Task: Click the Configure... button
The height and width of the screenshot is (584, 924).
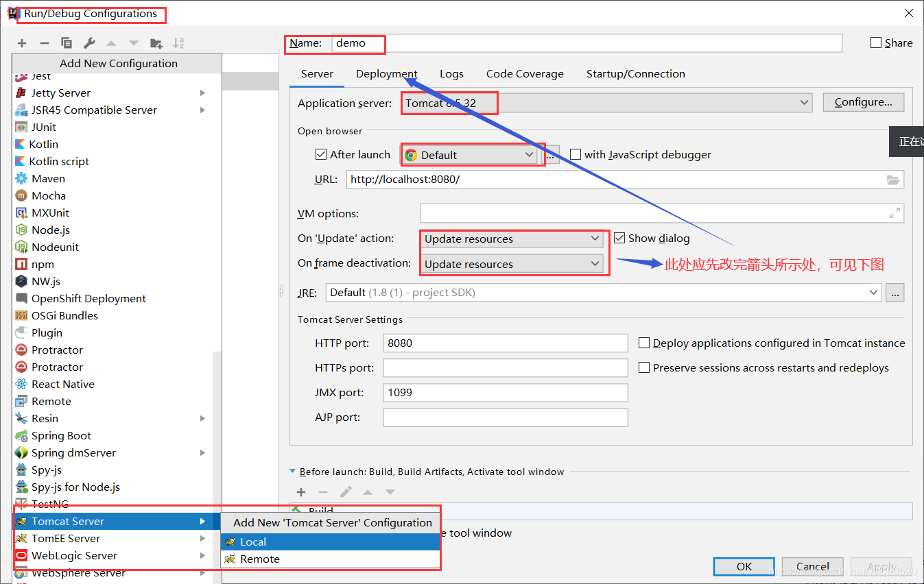Action: click(863, 102)
